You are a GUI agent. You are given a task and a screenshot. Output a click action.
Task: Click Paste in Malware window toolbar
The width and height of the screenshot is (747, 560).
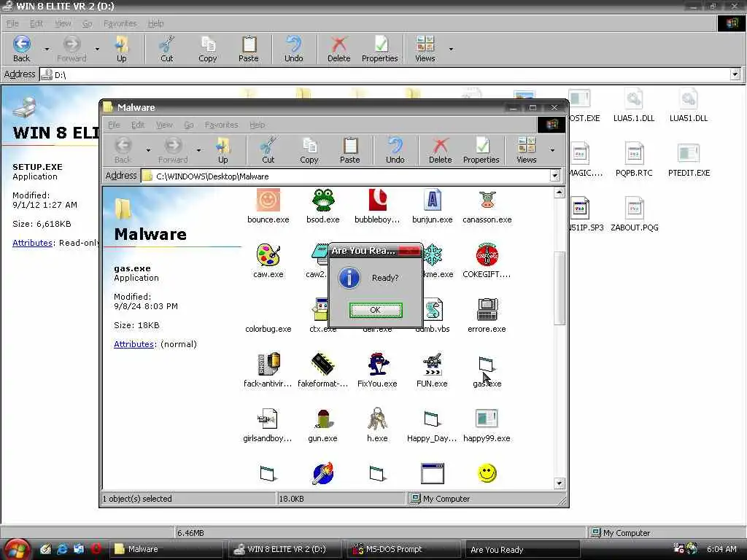pyautogui.click(x=349, y=150)
